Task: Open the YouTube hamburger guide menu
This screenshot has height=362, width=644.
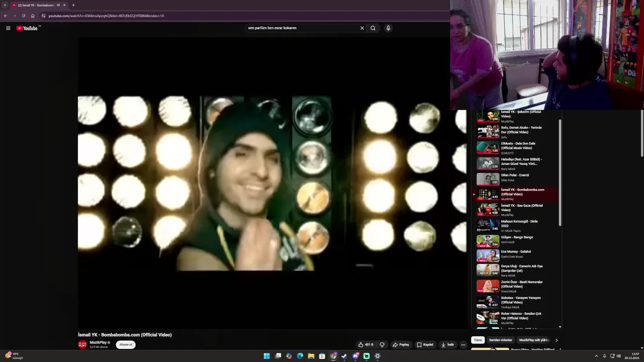Action: 8,28
